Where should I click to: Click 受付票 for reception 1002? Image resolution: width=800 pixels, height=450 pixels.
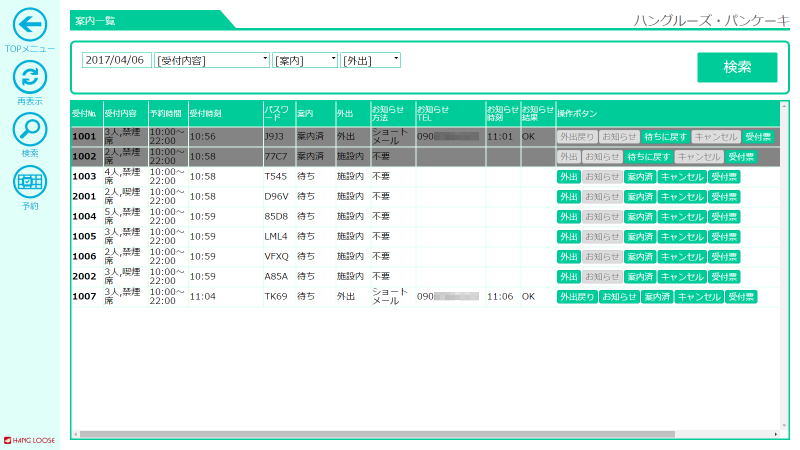pyautogui.click(x=740, y=157)
